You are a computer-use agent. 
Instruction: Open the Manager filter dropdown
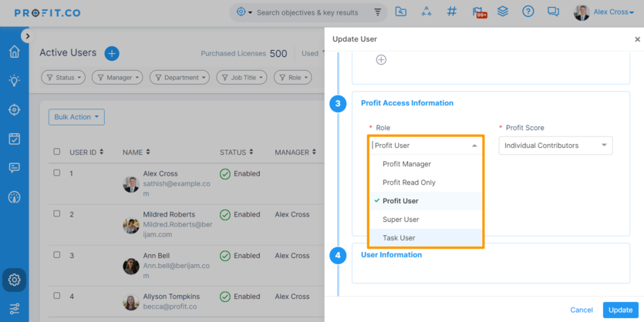117,78
